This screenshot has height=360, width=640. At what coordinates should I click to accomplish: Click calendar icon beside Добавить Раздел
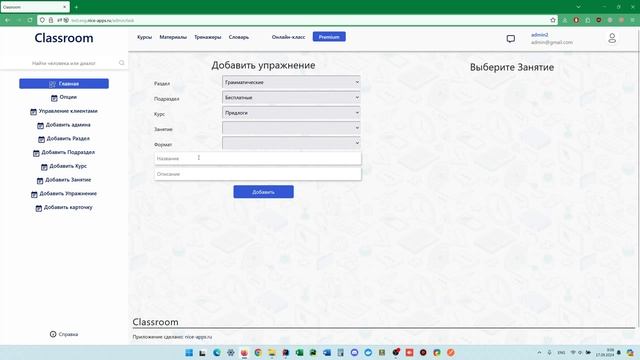coord(41,139)
